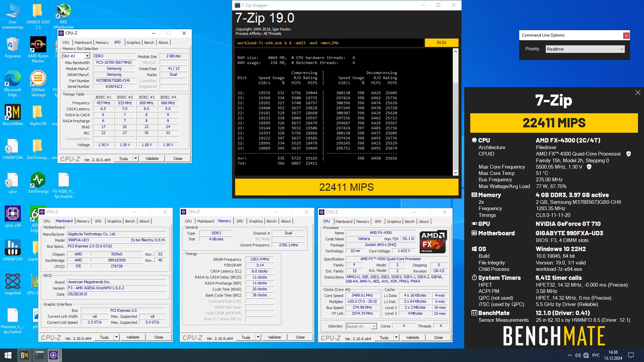Click Tools button in CPU CPU-Z window
The width and height of the screenshot is (644, 362).
click(384, 338)
